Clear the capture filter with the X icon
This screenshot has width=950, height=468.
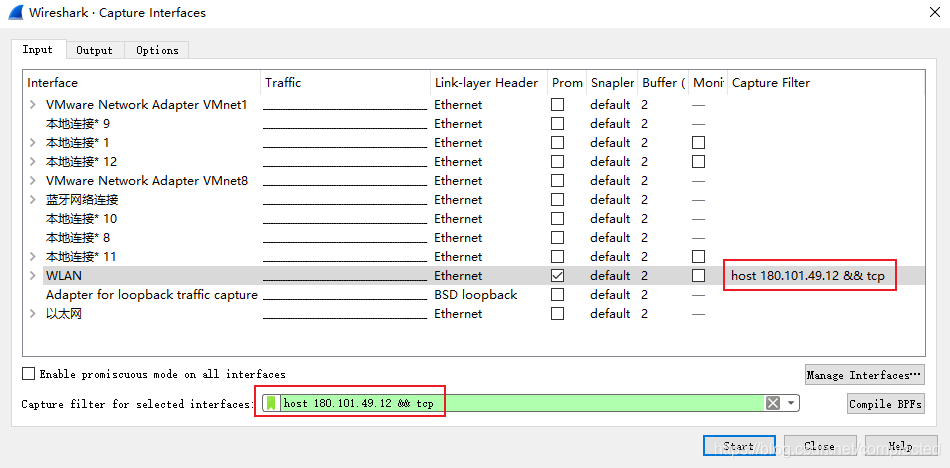coord(772,403)
